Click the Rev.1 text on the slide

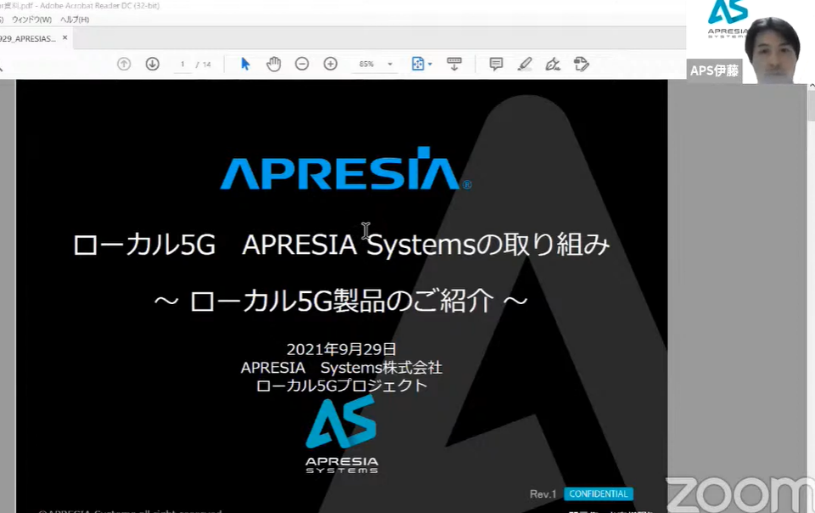pyautogui.click(x=543, y=494)
